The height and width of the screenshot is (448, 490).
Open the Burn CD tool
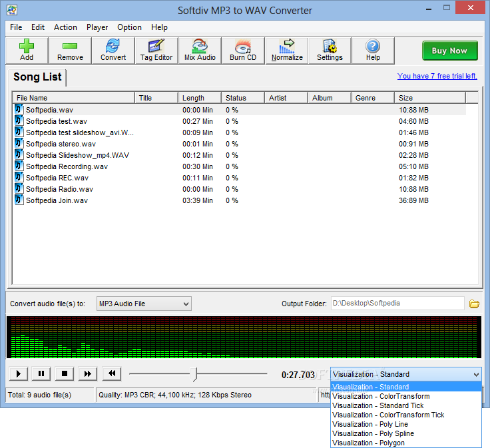point(243,51)
